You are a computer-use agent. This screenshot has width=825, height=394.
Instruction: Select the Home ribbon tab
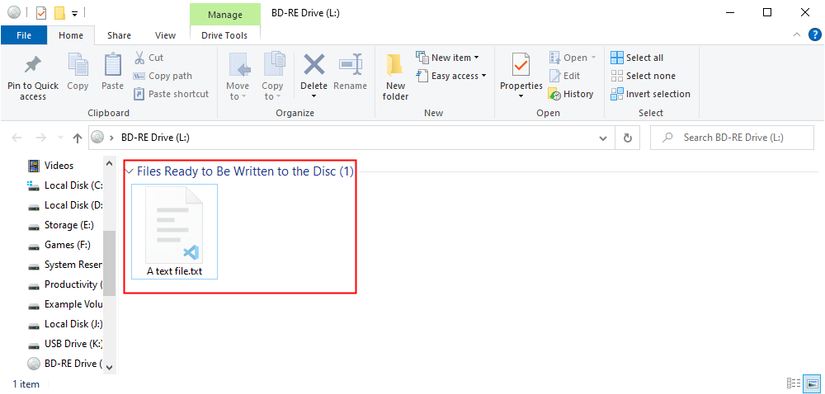coord(71,35)
